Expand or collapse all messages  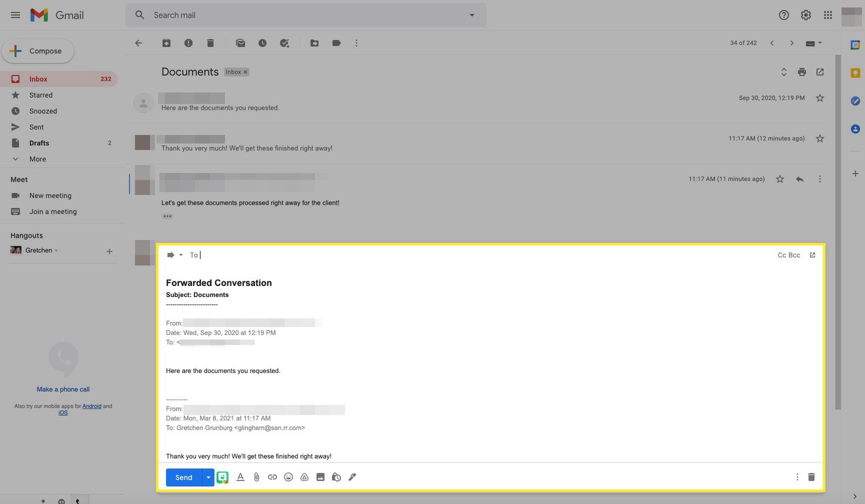coord(784,72)
